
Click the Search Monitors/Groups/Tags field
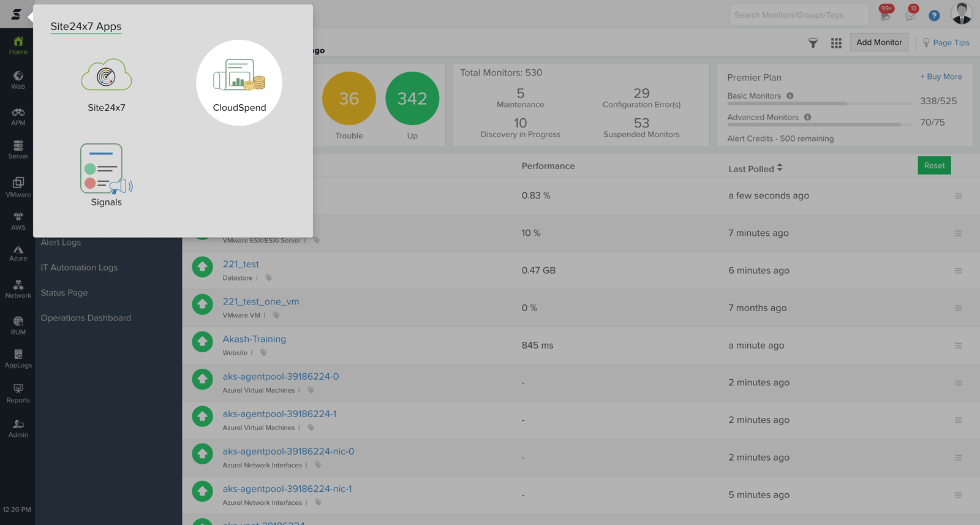[799, 15]
